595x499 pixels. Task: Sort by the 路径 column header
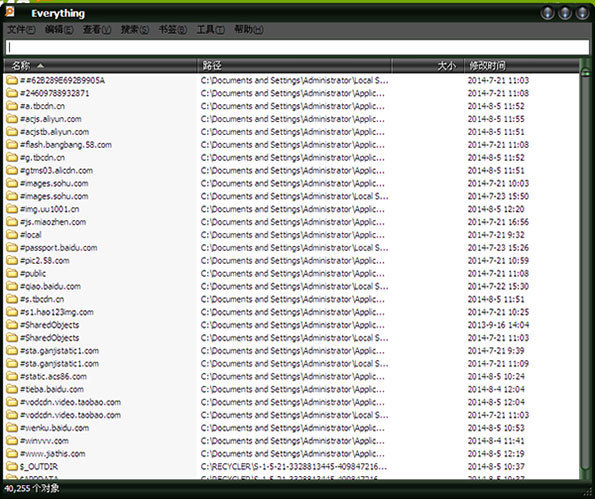pos(294,66)
